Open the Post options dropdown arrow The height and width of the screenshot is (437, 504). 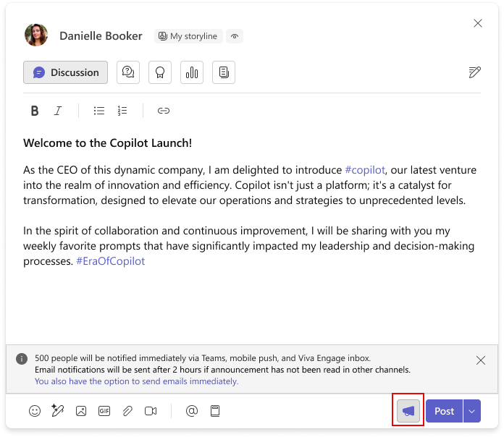pos(472,411)
